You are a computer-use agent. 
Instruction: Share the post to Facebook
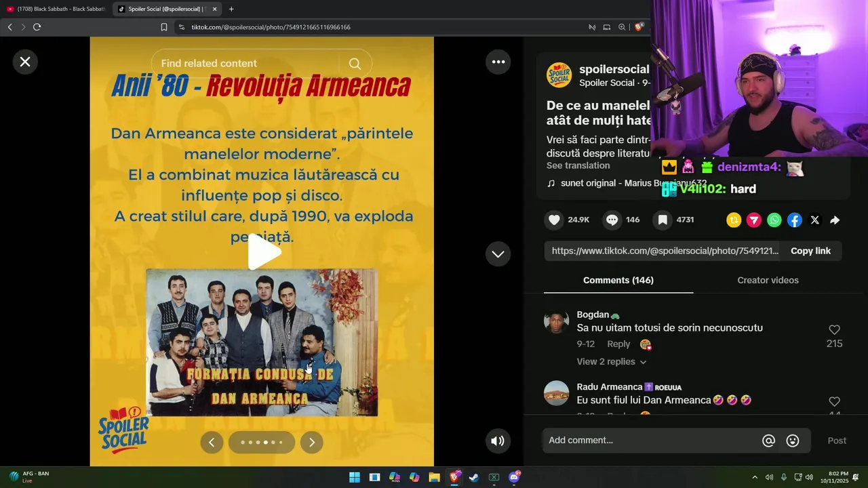click(x=795, y=220)
